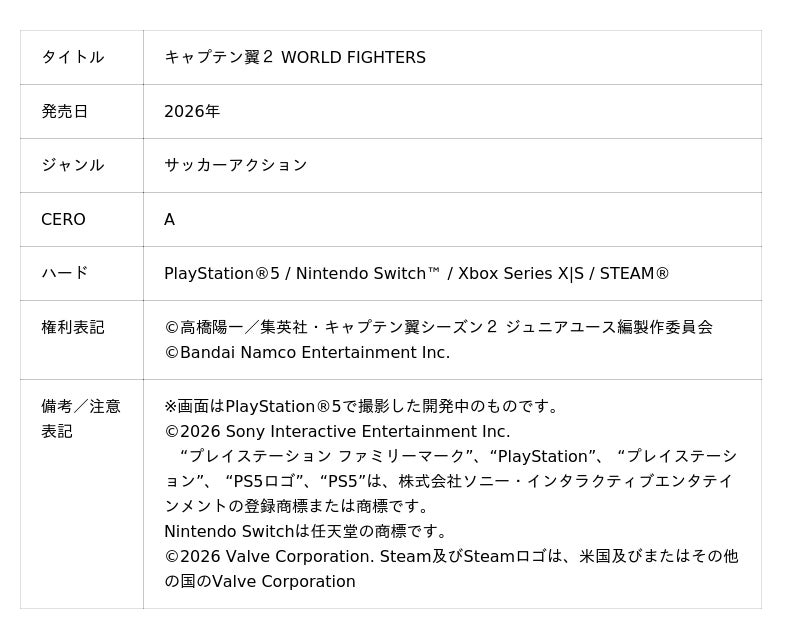Click the Nintendo Switchは任天堂の商標です line
The width and height of the screenshot is (800, 639).
coord(306,532)
